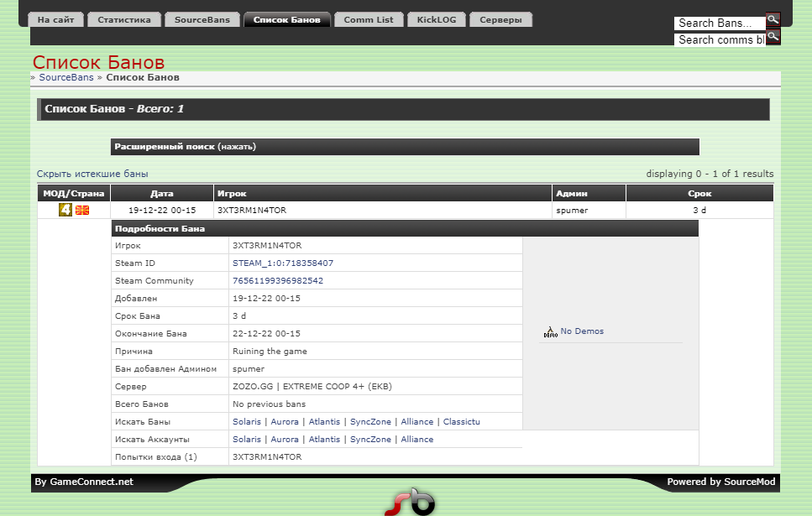The height and width of the screenshot is (516, 812).
Task: Focus the Search Bans input field
Action: [720, 23]
